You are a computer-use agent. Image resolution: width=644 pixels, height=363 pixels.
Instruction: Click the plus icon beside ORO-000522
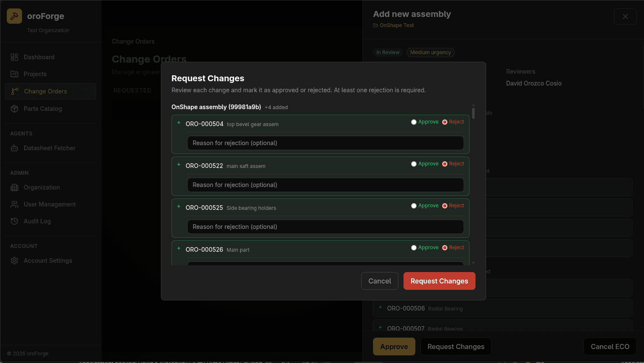[x=179, y=165]
